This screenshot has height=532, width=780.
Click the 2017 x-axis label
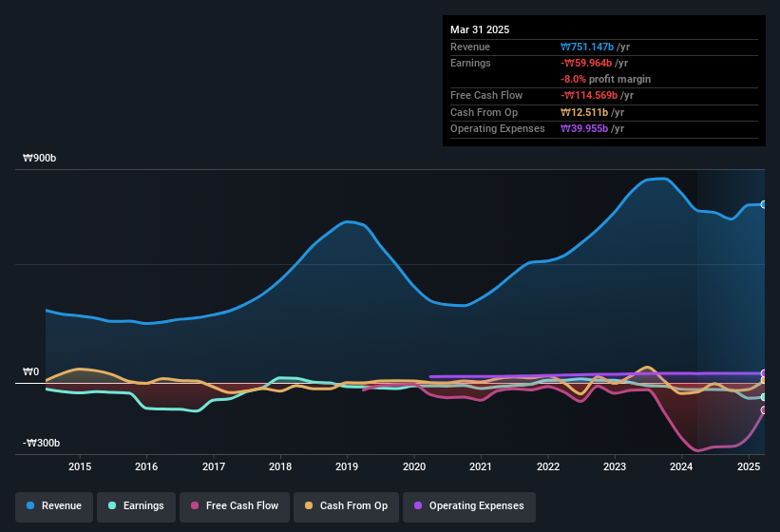point(214,466)
